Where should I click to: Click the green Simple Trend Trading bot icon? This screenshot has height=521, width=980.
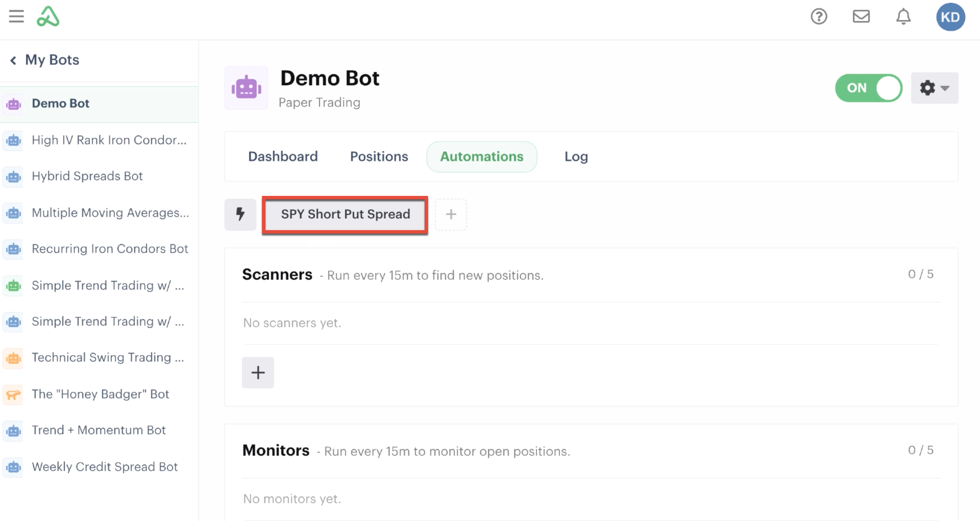pyautogui.click(x=13, y=285)
